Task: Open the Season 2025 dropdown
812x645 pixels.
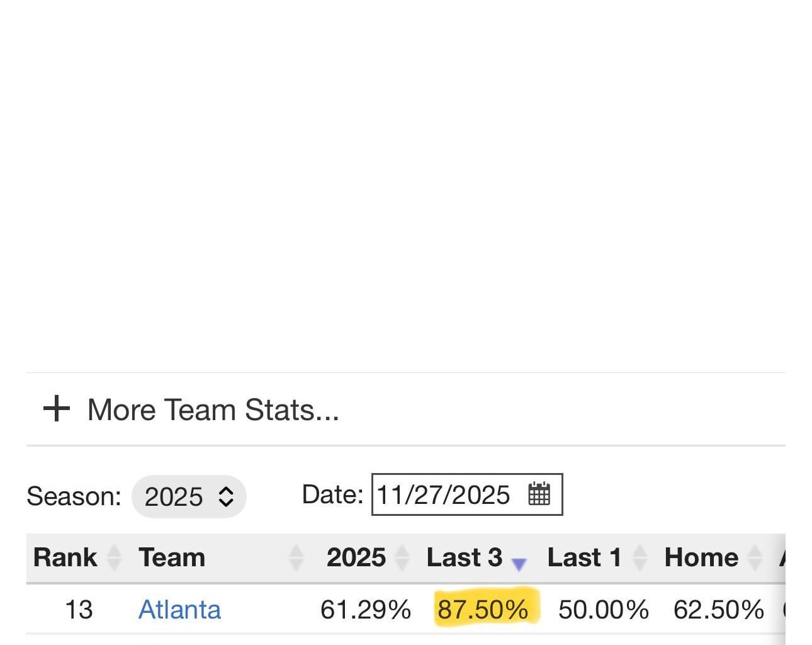Action: pos(189,496)
